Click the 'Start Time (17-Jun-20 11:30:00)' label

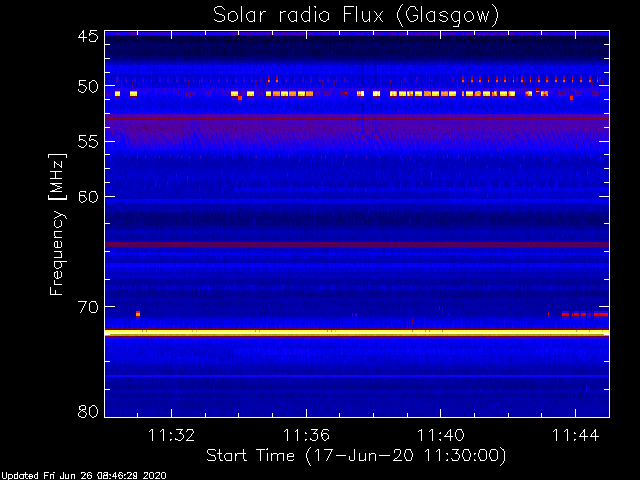(356, 456)
